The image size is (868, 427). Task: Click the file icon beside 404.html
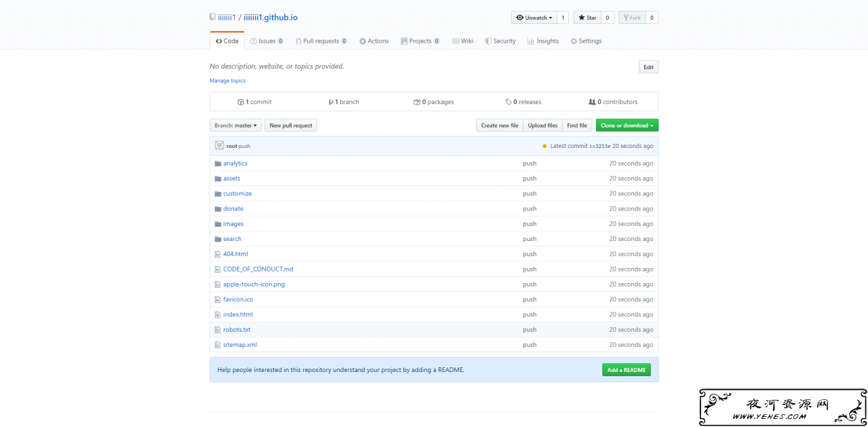(x=218, y=254)
